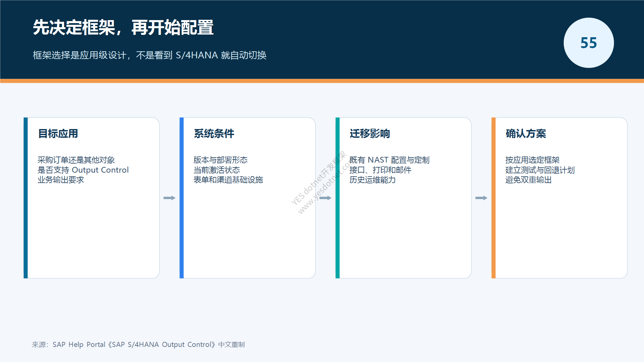Click the line 是否支持 Output Control
The width and height of the screenshot is (644, 362).
pyautogui.click(x=83, y=170)
